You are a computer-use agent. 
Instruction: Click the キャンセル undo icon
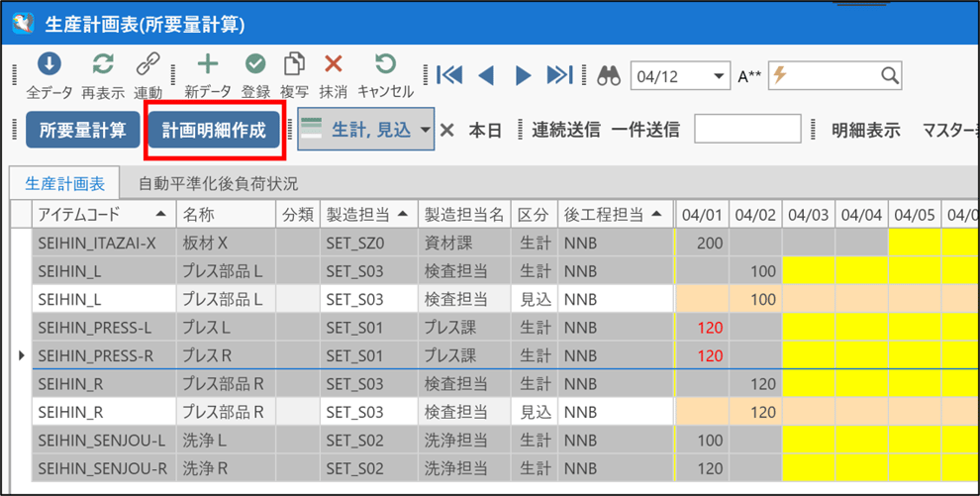coord(385,64)
